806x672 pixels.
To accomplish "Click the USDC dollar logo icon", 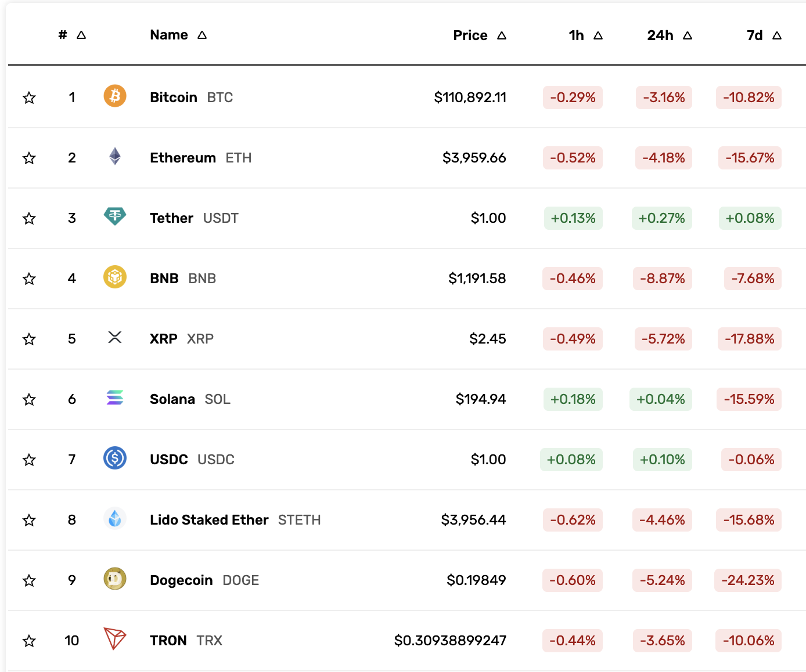I will (x=114, y=459).
